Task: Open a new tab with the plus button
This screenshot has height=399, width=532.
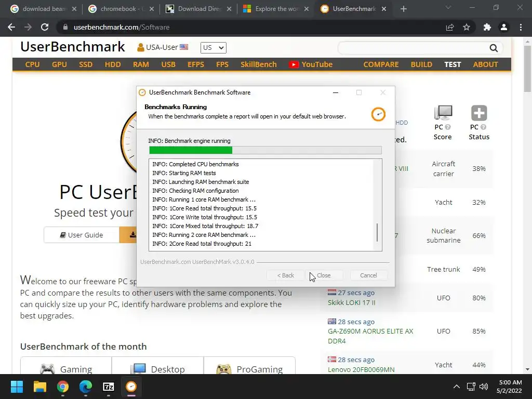Action: (403, 9)
